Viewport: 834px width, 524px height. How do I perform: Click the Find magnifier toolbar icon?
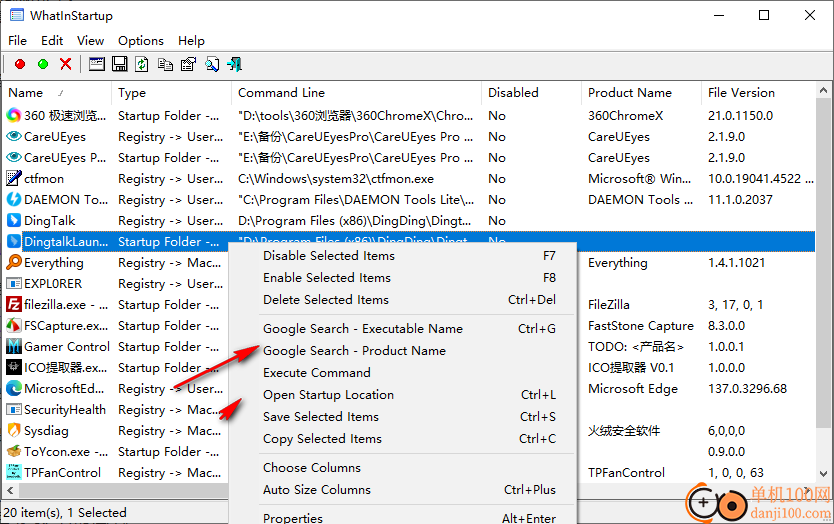click(212, 64)
